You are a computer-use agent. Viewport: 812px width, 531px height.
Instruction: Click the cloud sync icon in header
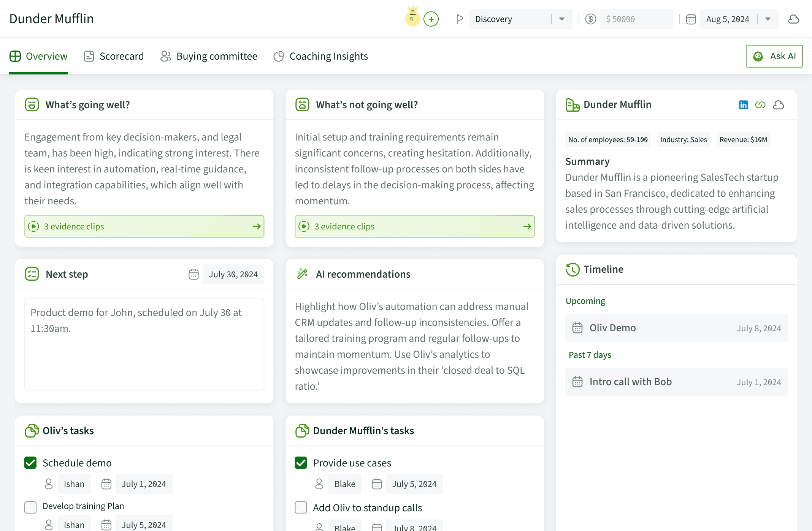[793, 19]
